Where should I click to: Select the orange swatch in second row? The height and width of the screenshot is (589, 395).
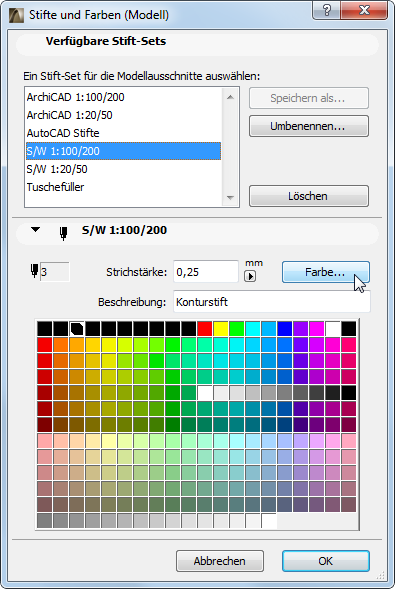(60, 344)
